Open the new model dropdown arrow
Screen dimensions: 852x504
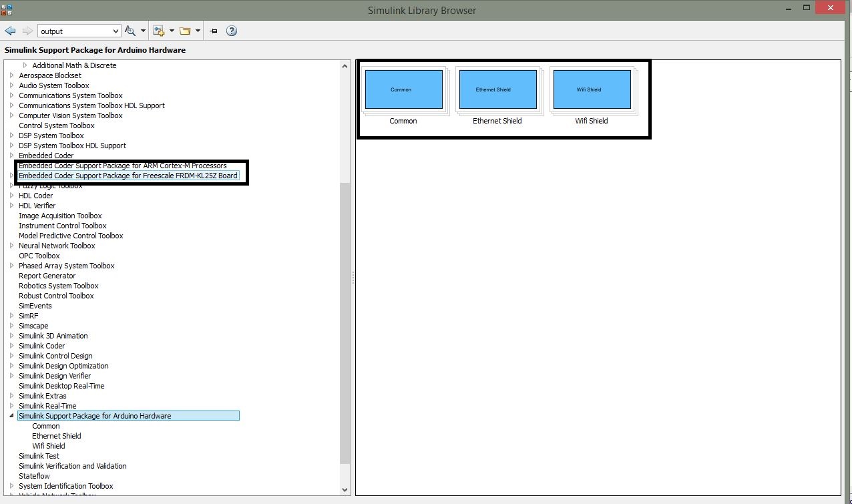pos(172,31)
